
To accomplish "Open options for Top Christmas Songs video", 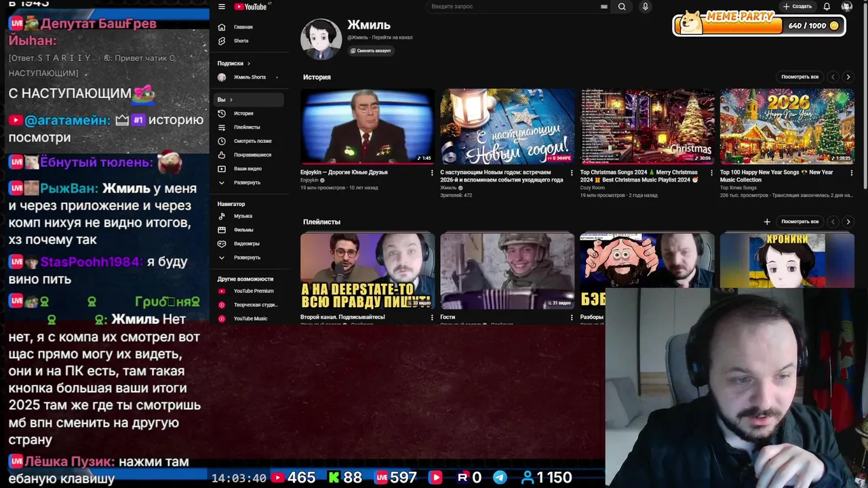I will click(x=711, y=173).
